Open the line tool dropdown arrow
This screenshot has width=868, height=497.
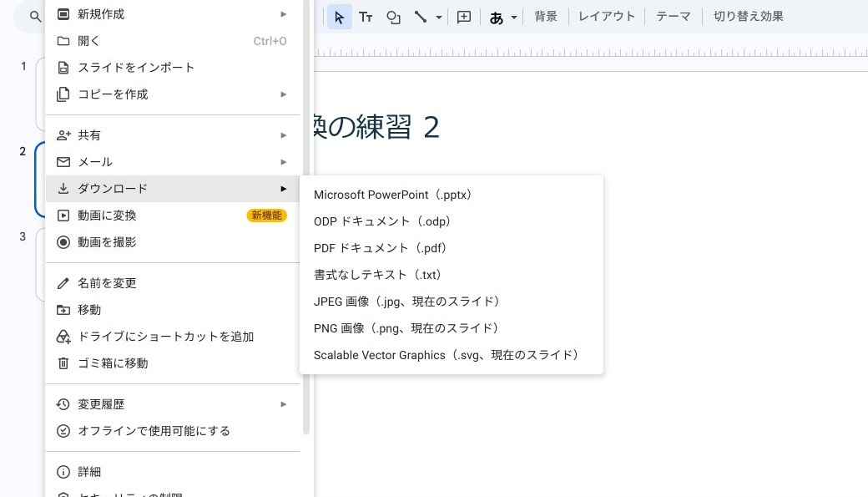tap(439, 18)
